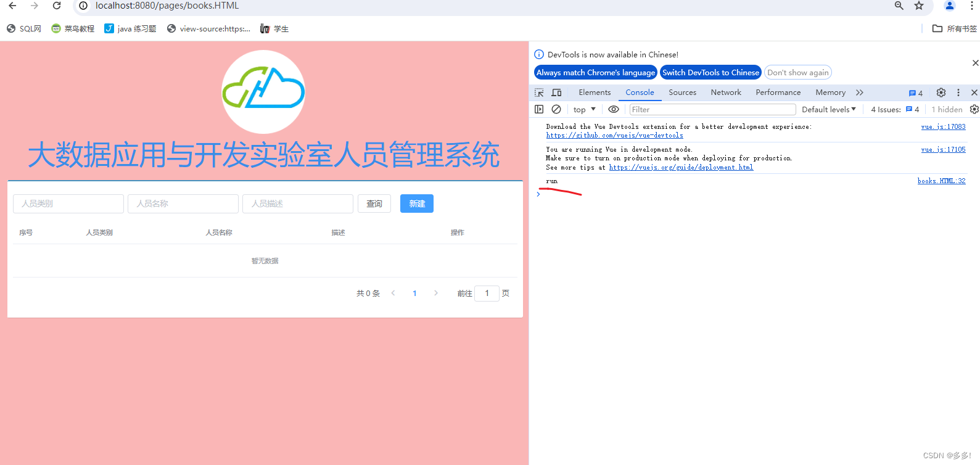Click the console prompt chevron
The width and height of the screenshot is (980, 465).
538,194
